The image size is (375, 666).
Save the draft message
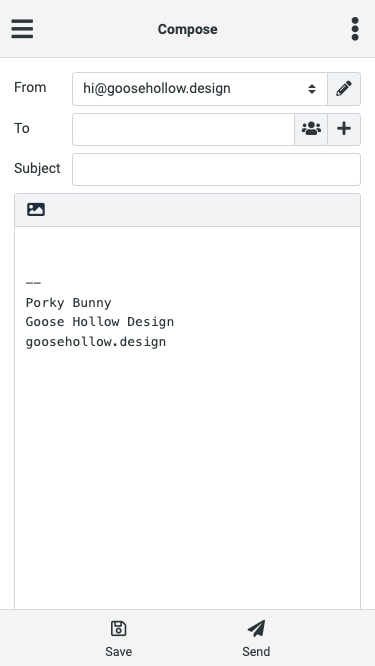point(118,638)
